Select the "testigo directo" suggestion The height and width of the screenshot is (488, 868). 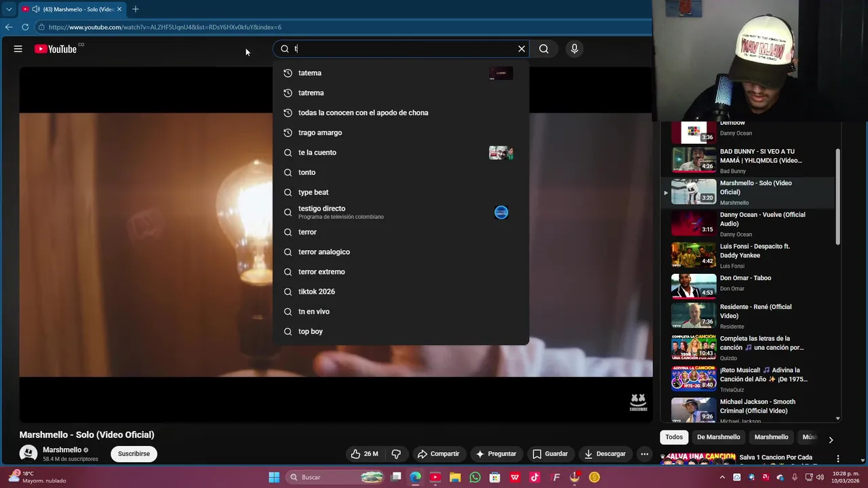tap(401, 212)
